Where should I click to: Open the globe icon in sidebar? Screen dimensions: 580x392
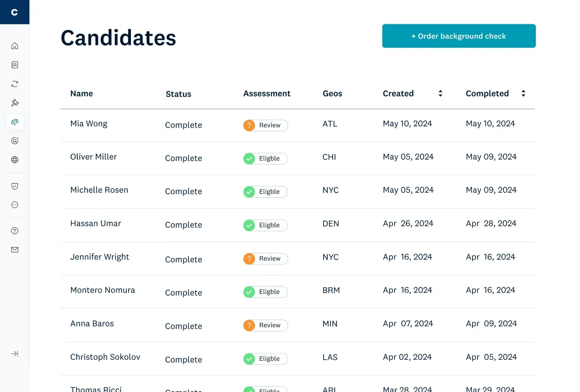(15, 160)
